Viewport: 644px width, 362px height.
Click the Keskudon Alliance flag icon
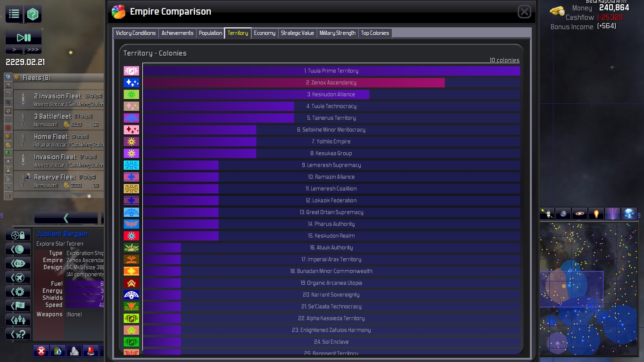point(132,94)
